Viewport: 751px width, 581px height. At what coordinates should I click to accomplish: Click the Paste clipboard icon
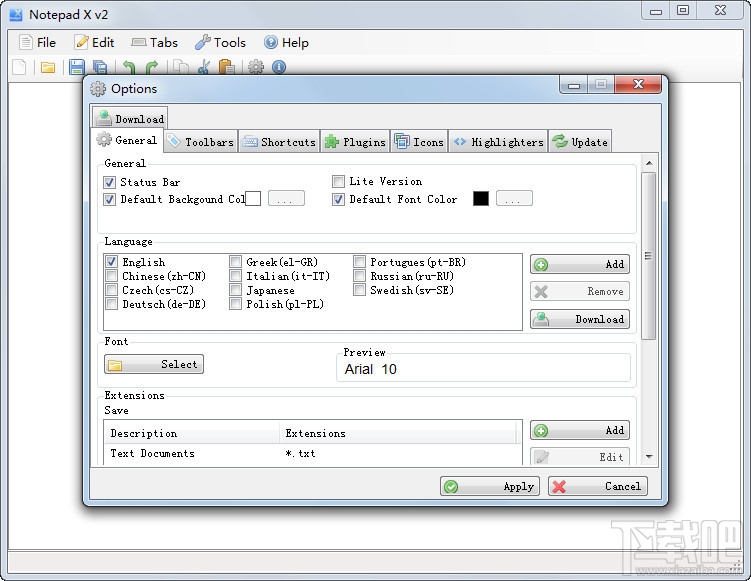(227, 67)
